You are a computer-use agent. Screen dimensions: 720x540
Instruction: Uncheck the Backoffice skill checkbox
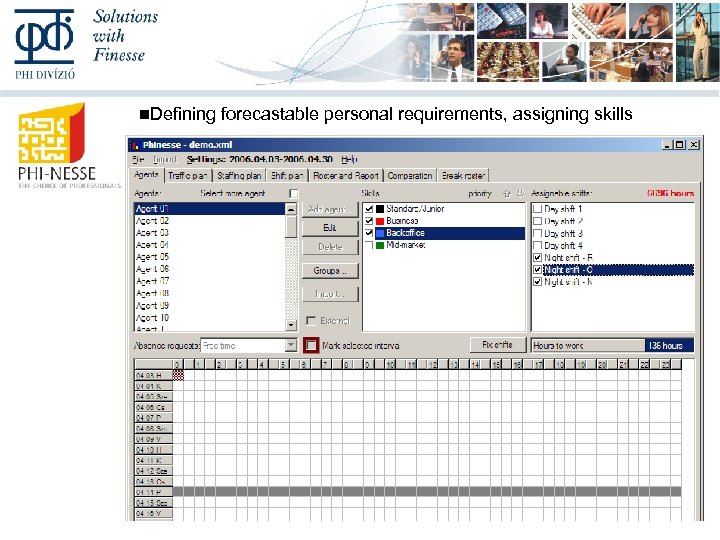tap(369, 233)
